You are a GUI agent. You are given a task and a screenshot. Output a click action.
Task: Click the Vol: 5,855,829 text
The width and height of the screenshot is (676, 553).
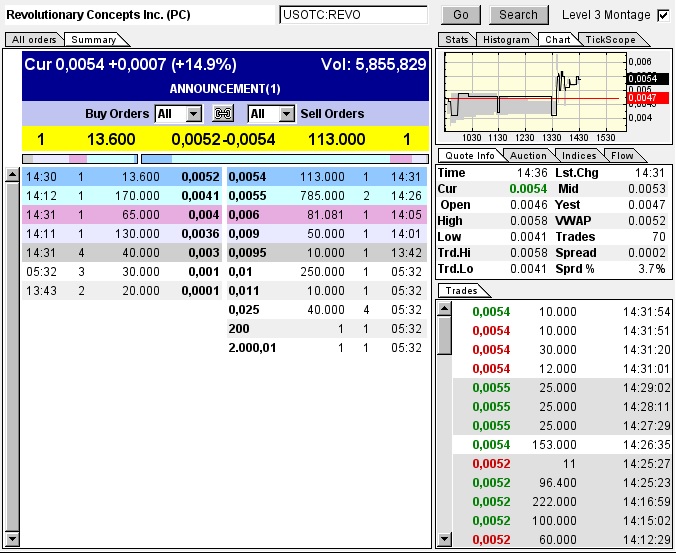coord(373,65)
